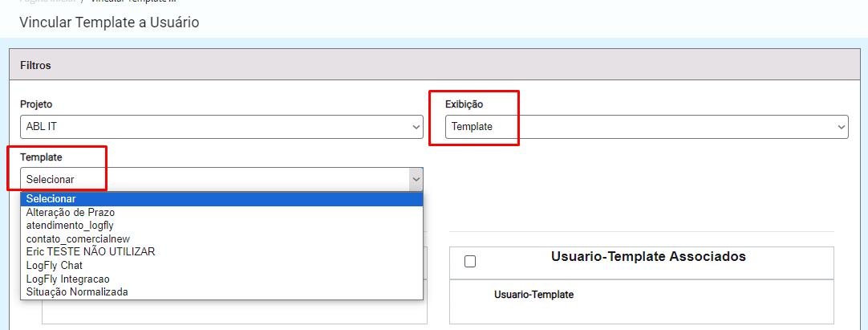Image resolution: width=868 pixels, height=330 pixels.
Task: Check the Usuario-Template Associados select-all checkbox
Action: pyautogui.click(x=470, y=262)
